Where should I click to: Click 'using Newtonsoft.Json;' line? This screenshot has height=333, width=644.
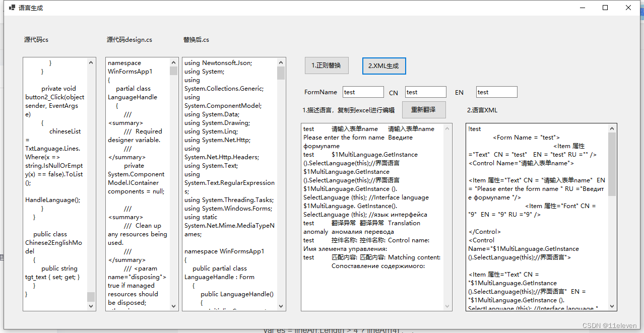pos(218,63)
